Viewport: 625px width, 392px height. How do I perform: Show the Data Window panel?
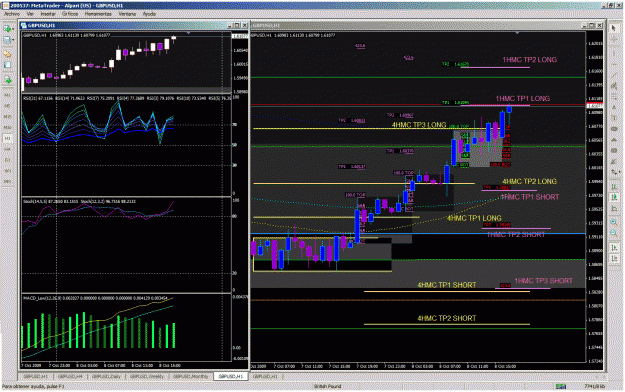(x=7, y=65)
